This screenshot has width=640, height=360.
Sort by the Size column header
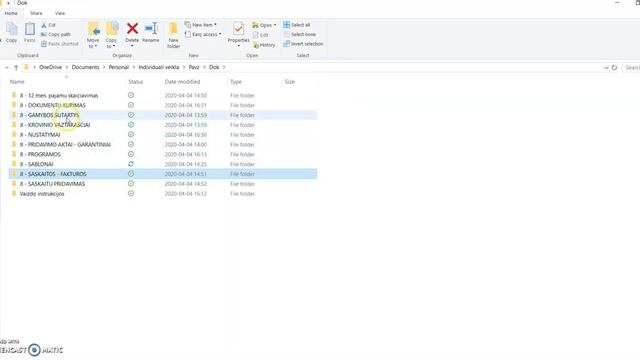[289, 82]
